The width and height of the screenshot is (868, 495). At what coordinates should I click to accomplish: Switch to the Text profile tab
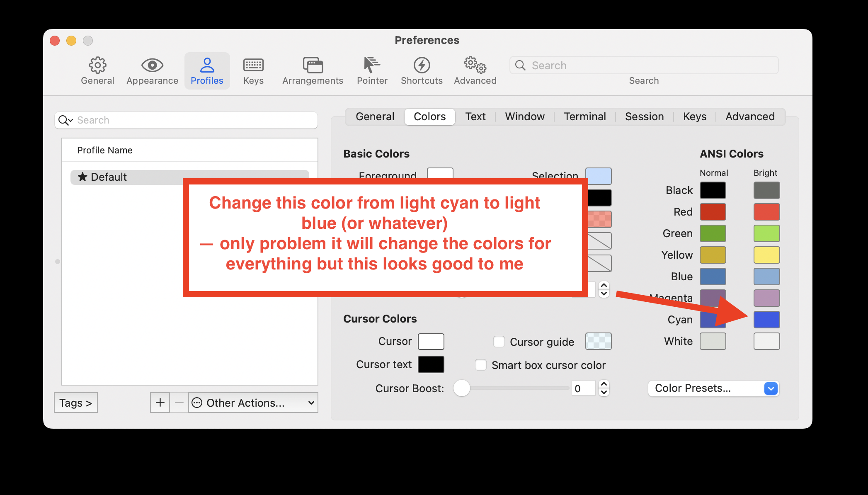point(475,116)
